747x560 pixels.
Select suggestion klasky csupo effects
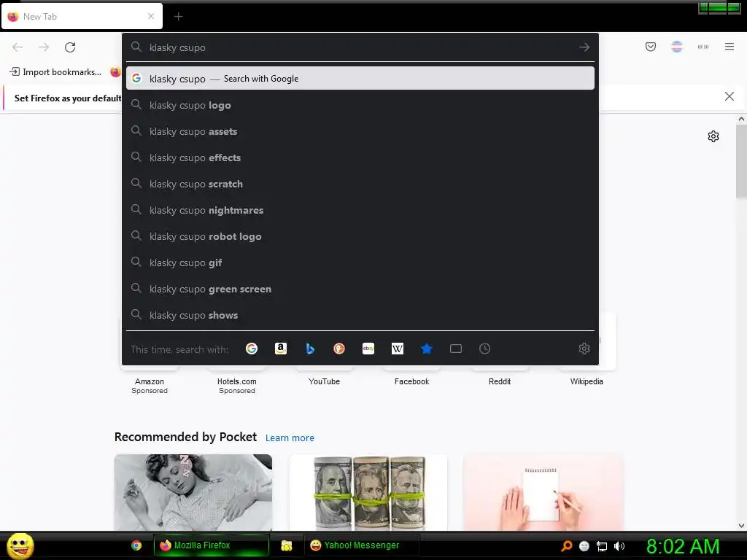[360, 157]
